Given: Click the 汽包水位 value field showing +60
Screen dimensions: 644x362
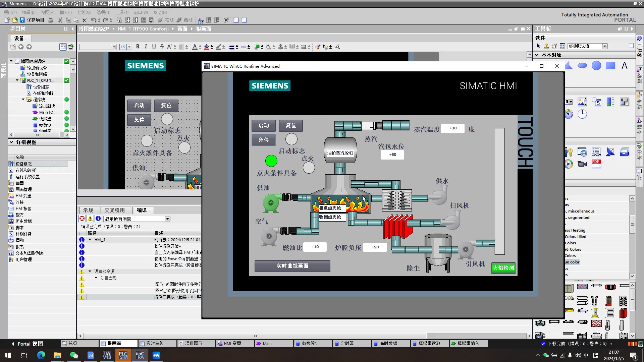Looking at the screenshot, I should (392, 155).
